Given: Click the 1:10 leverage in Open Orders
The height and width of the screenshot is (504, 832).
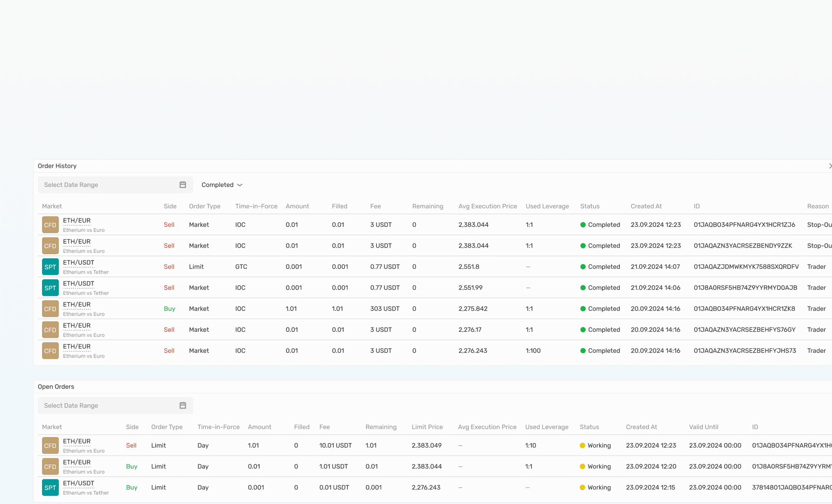Looking at the screenshot, I should [x=531, y=446].
